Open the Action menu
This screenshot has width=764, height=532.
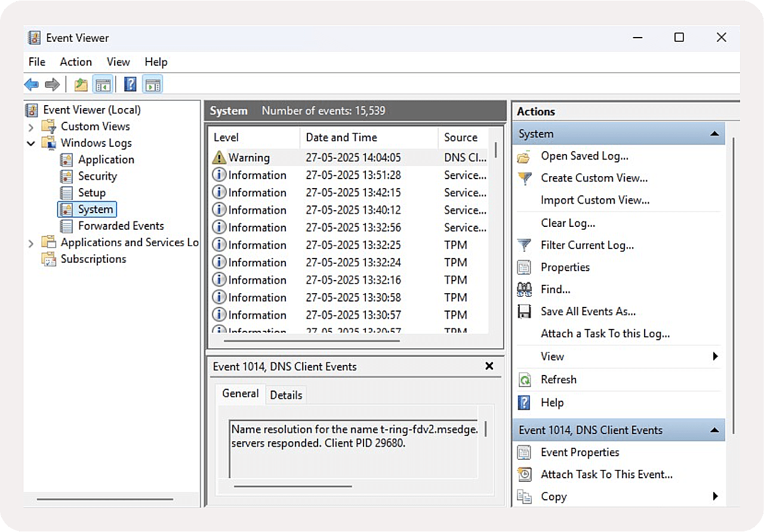tap(76, 62)
